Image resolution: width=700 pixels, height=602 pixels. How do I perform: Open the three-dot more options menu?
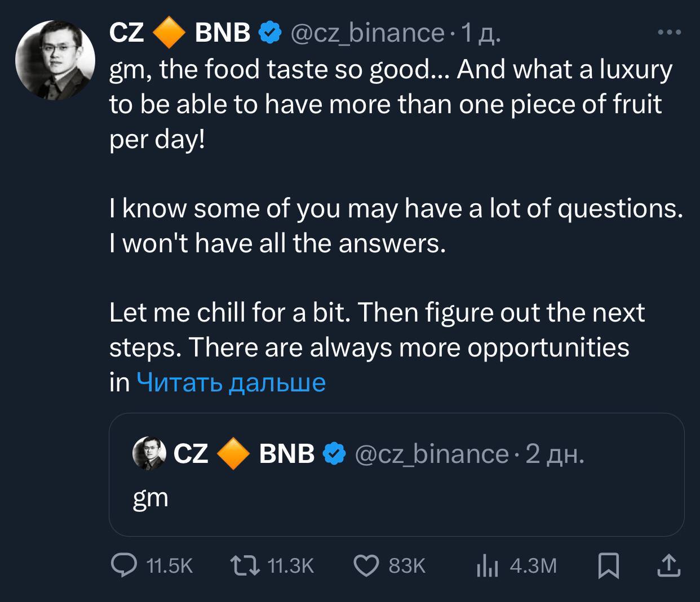670,33
